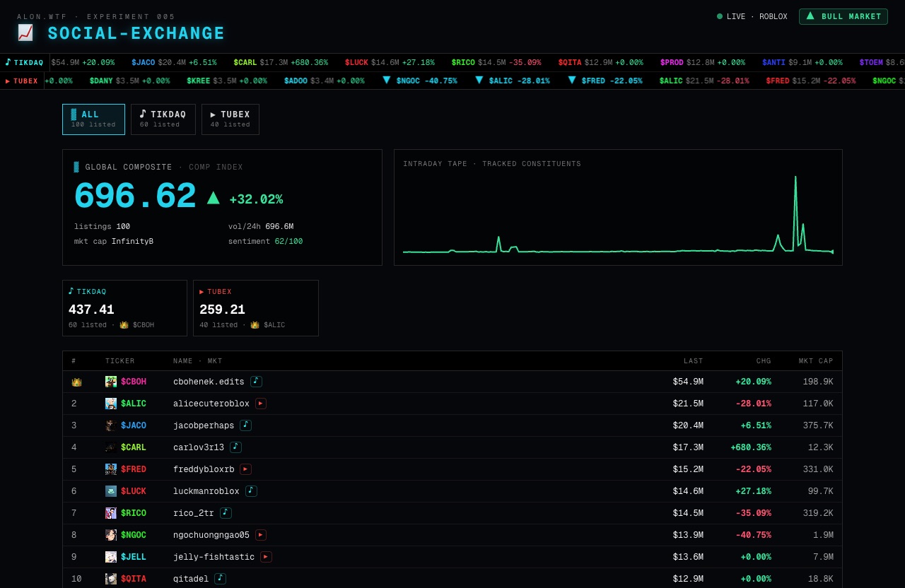Click the $CBOH ticker symbol in the table

click(x=134, y=382)
